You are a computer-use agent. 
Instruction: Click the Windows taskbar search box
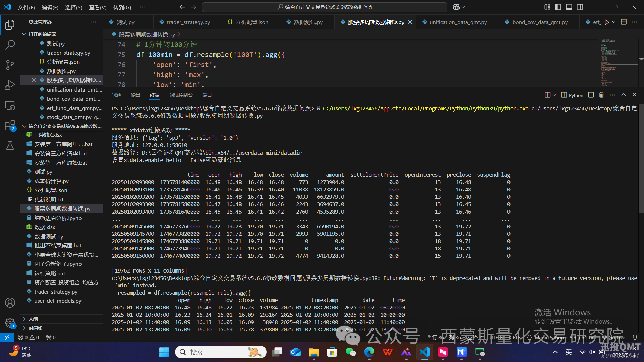click(221, 352)
